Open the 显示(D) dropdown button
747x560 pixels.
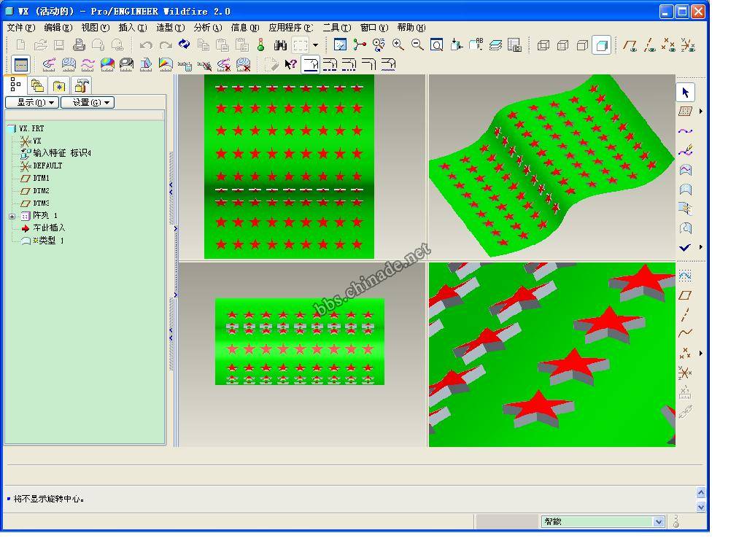[32, 102]
